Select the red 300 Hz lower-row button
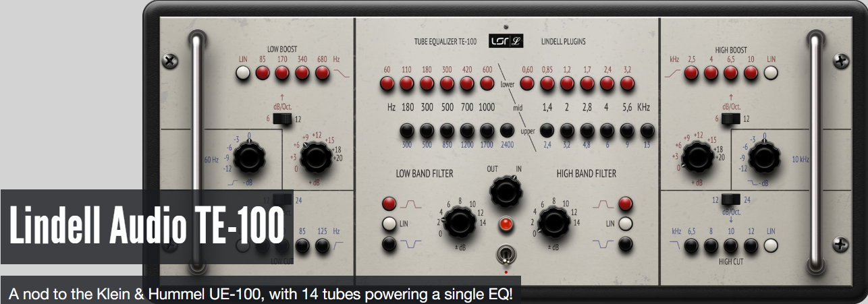The image size is (868, 304). point(447,84)
